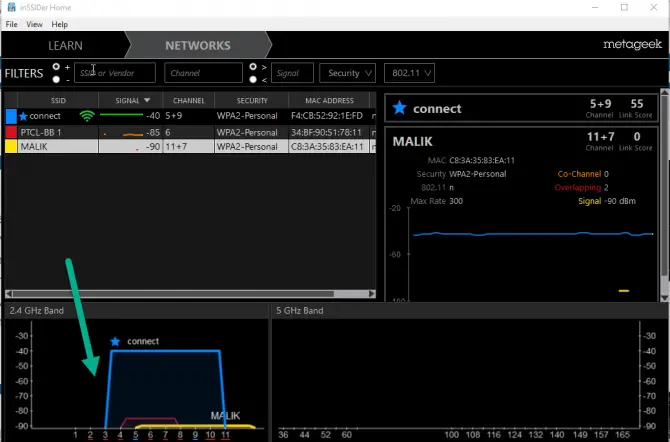Click channel value 11+7 in table
The width and height of the screenshot is (670, 442).
point(176,147)
